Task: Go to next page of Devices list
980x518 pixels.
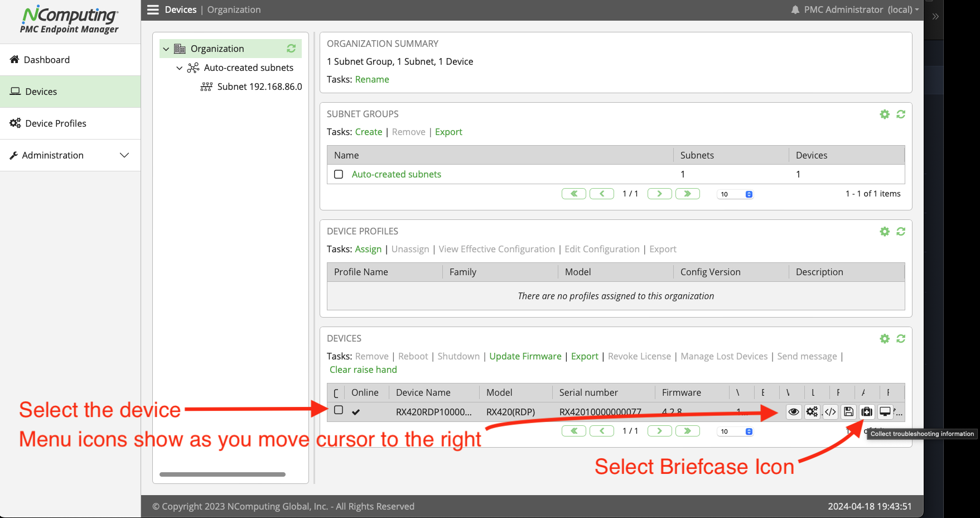Action: tap(660, 431)
